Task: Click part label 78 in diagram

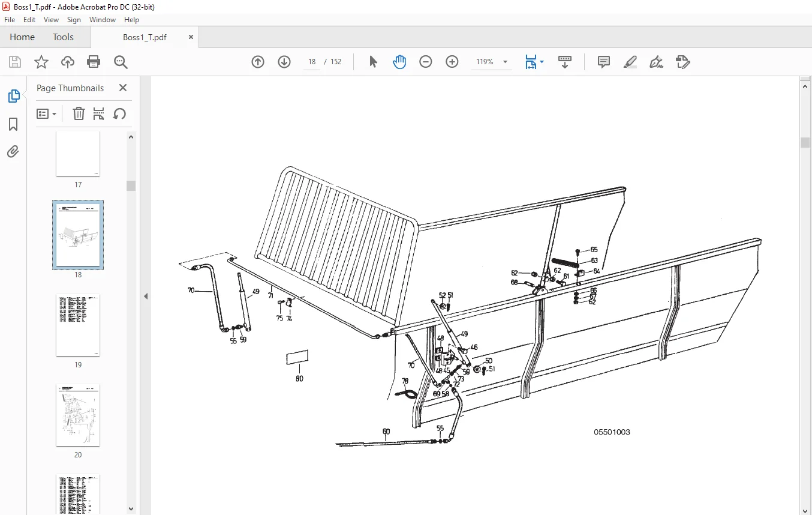Action: pos(405,381)
